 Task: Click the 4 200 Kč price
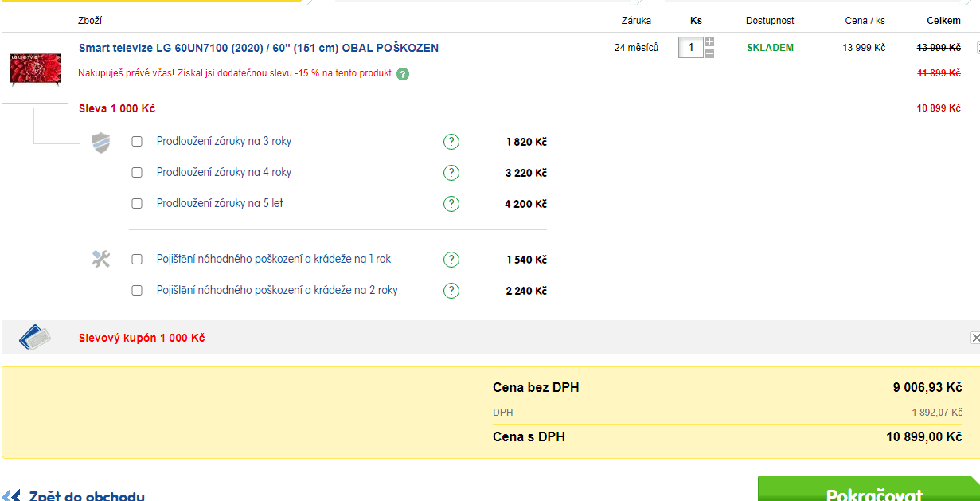526,204
